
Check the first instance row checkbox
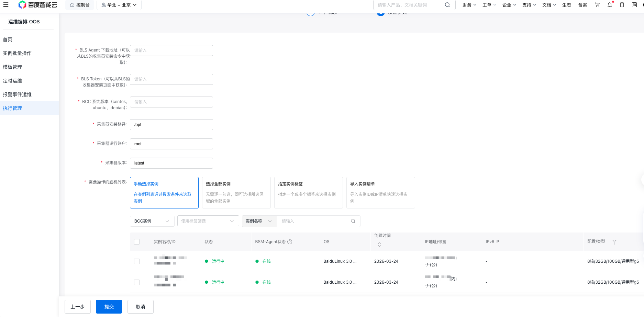click(137, 261)
